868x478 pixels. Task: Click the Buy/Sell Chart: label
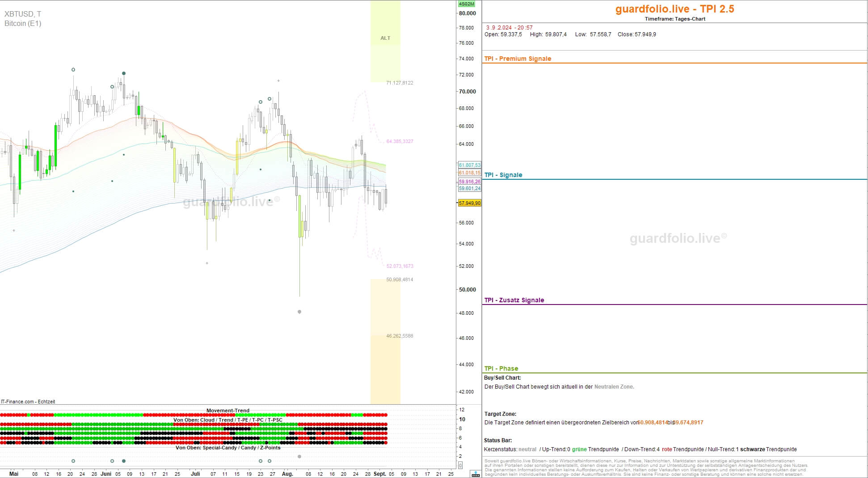click(x=502, y=378)
